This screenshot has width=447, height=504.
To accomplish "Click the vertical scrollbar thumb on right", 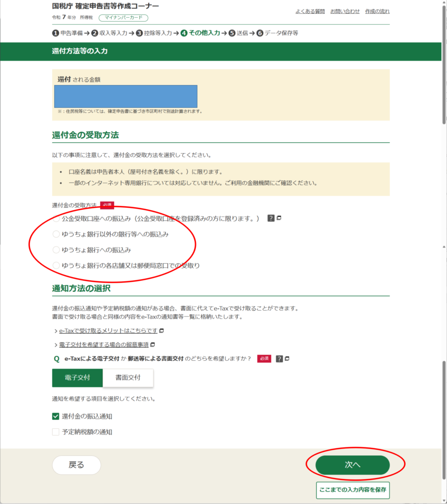I will click(444, 418).
